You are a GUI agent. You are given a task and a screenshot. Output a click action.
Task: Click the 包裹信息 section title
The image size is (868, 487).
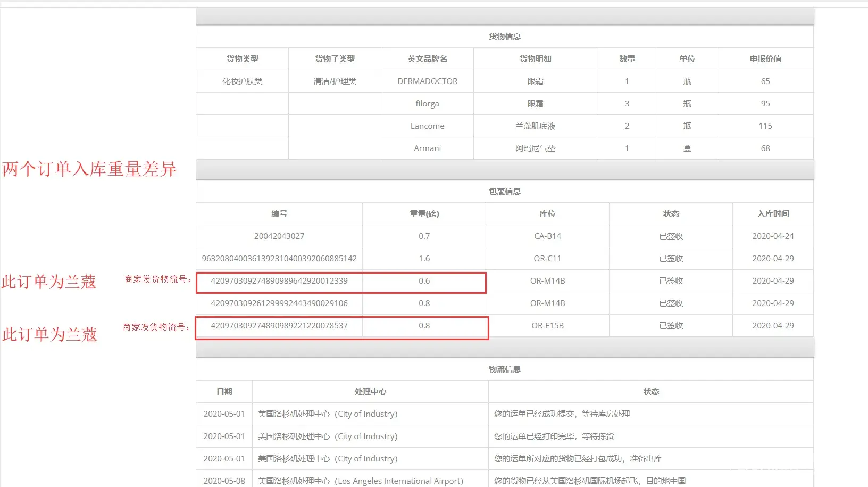click(505, 192)
